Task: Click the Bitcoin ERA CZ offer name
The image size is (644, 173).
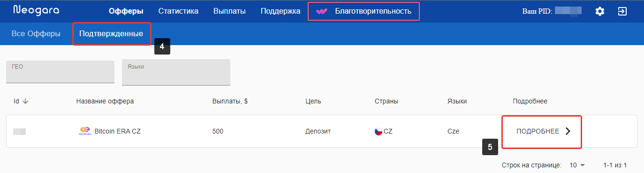Action: coord(117,132)
